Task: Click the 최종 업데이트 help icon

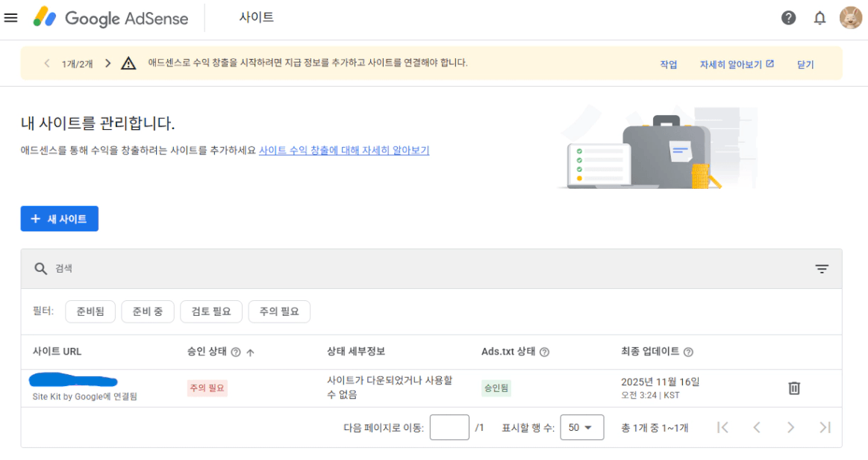Action: pyautogui.click(x=688, y=352)
